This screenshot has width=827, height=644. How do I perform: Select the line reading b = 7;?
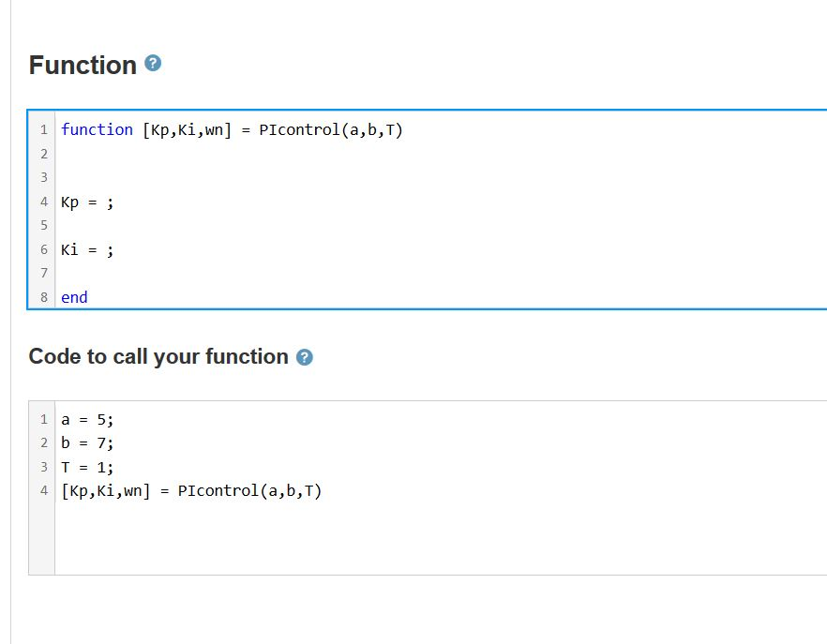point(86,442)
